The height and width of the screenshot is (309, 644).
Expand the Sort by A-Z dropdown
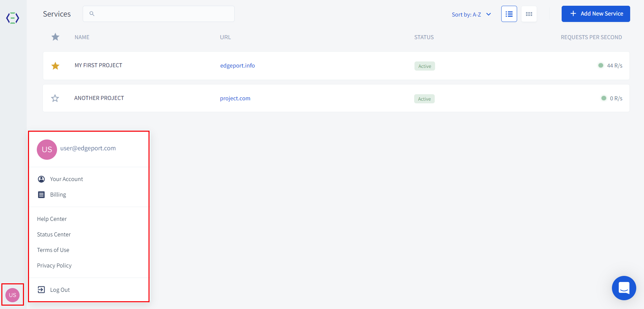click(471, 14)
